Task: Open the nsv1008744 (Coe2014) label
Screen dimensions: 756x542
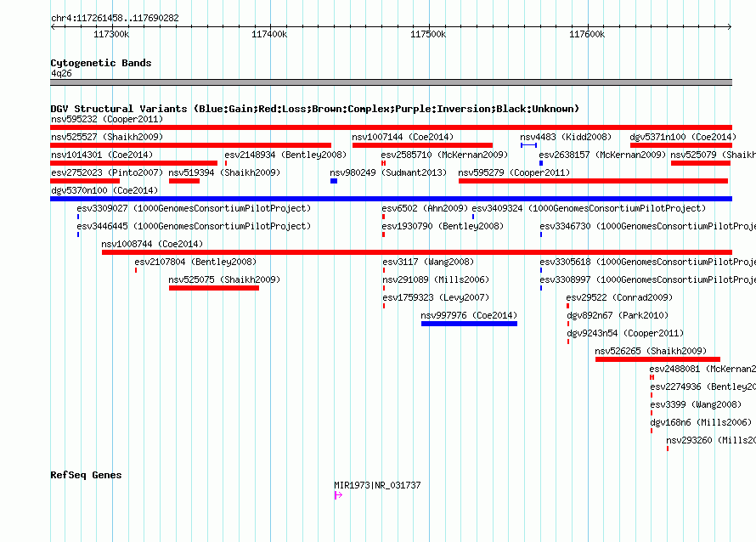Action: point(152,244)
